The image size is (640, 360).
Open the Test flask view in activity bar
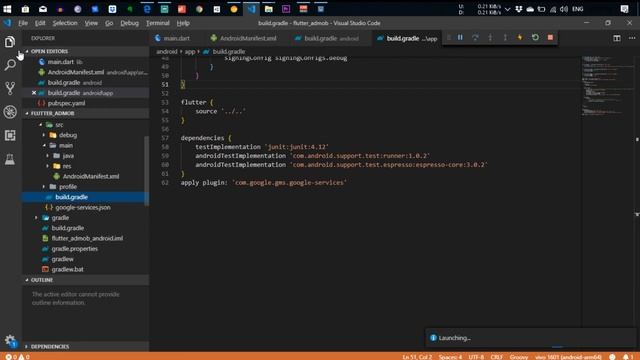tap(10, 159)
